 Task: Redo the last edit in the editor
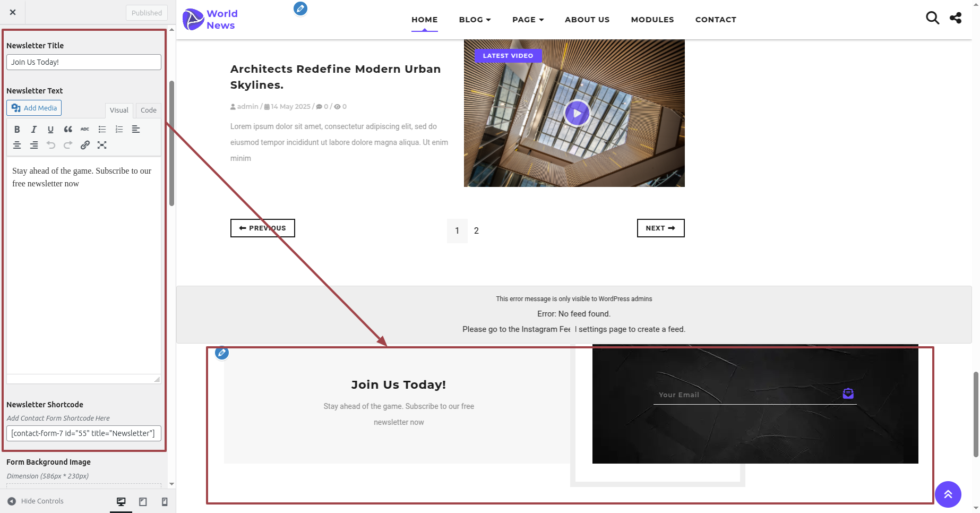coord(68,145)
